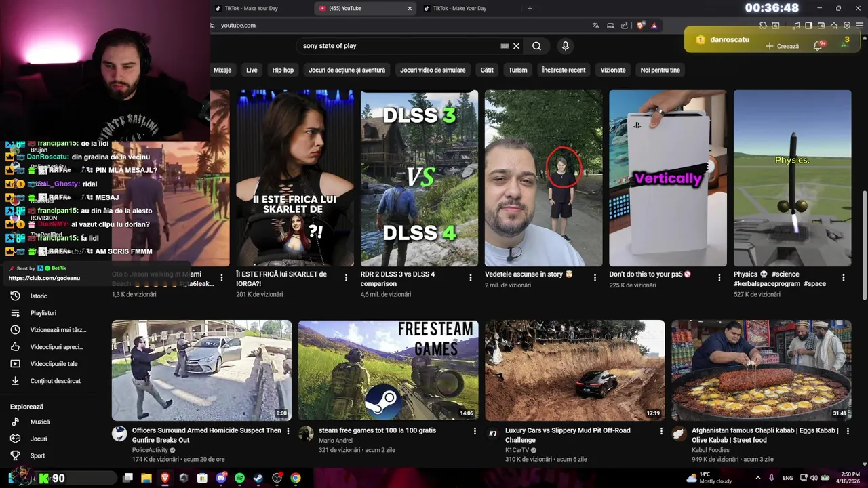
Task: Open options for 'ÎI ESTE FRICĂ lui SKARLET' short
Action: pos(346,278)
